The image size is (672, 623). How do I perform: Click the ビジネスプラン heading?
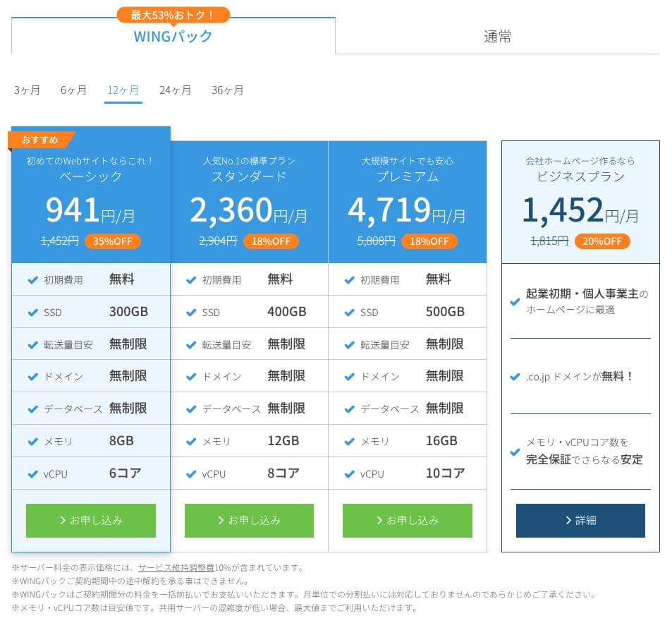581,176
